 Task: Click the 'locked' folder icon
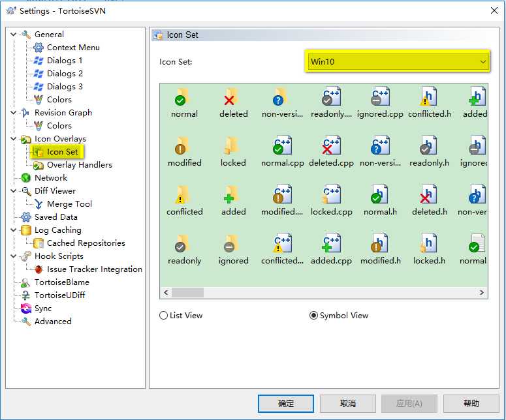coord(231,145)
